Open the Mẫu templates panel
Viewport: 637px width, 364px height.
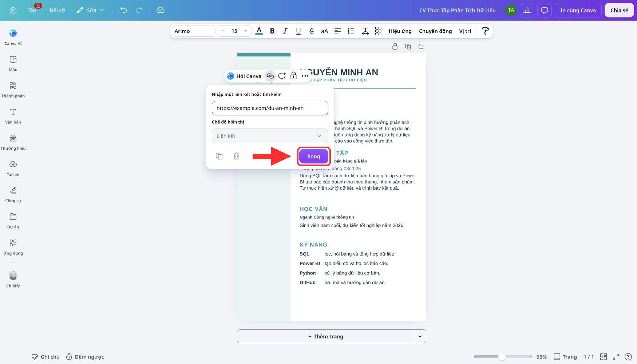pos(13,64)
